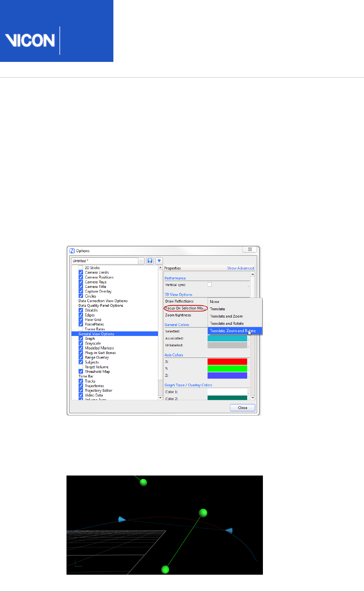Disable the Camera Title checkbox

[81, 286]
